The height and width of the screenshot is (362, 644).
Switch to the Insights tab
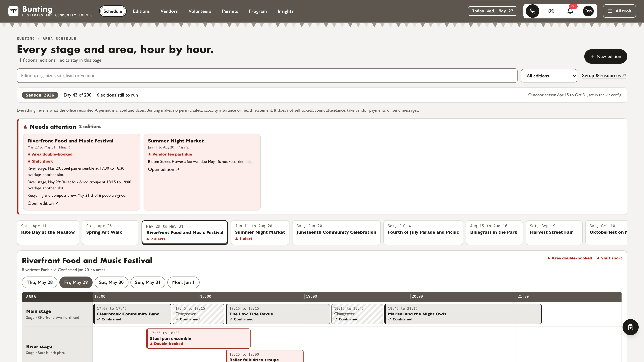[285, 11]
